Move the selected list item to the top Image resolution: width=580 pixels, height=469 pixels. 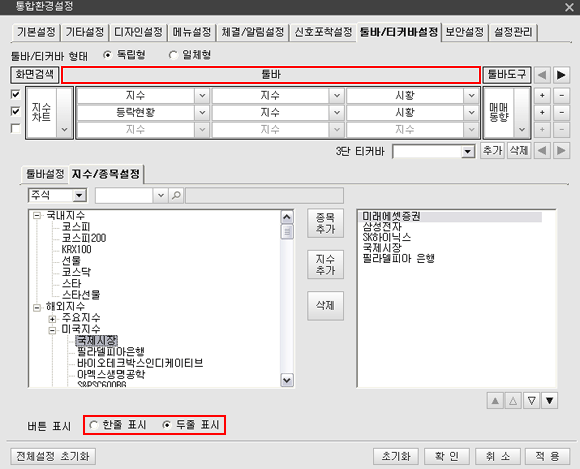point(495,401)
